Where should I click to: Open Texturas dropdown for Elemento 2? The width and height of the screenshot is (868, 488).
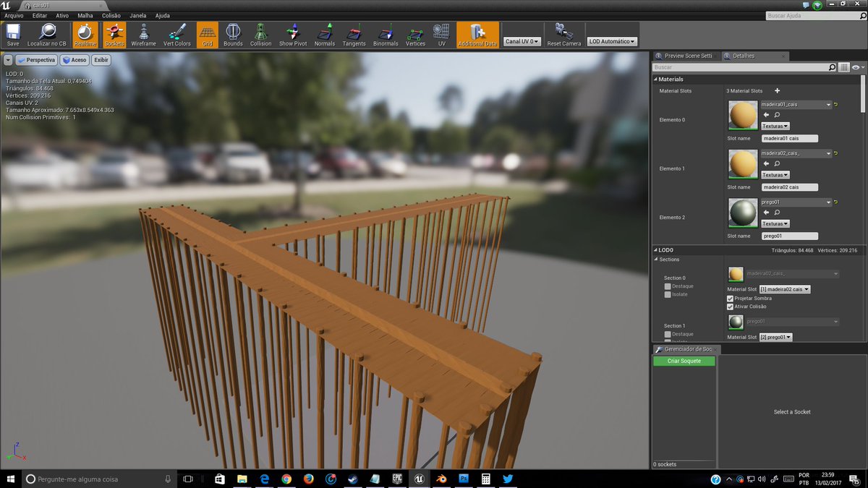775,223
